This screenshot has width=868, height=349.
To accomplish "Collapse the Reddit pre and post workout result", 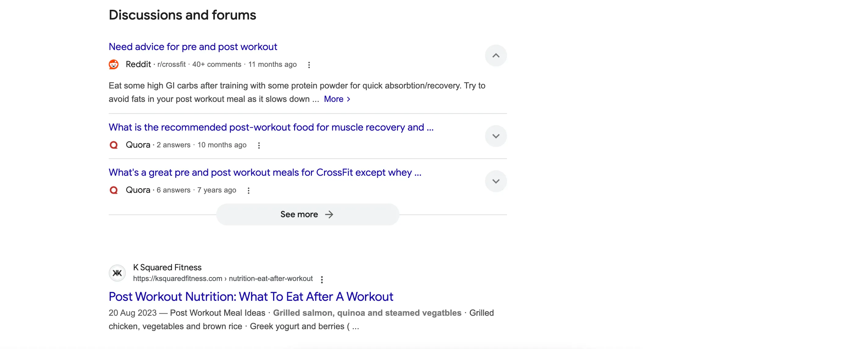I will click(x=496, y=55).
